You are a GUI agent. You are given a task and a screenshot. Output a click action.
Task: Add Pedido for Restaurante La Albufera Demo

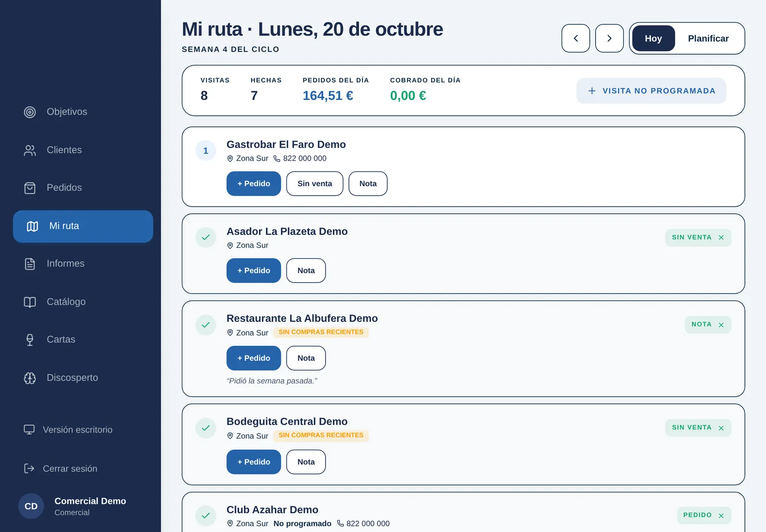pyautogui.click(x=254, y=358)
